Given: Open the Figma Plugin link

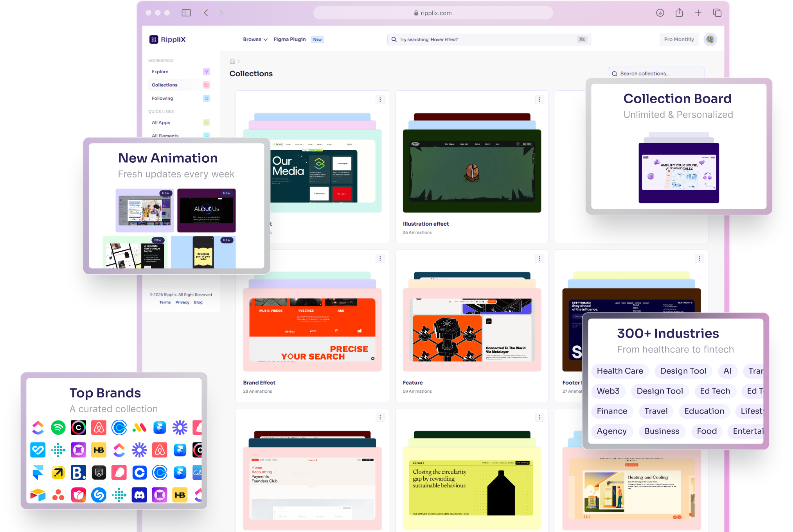Looking at the screenshot, I should (x=290, y=40).
